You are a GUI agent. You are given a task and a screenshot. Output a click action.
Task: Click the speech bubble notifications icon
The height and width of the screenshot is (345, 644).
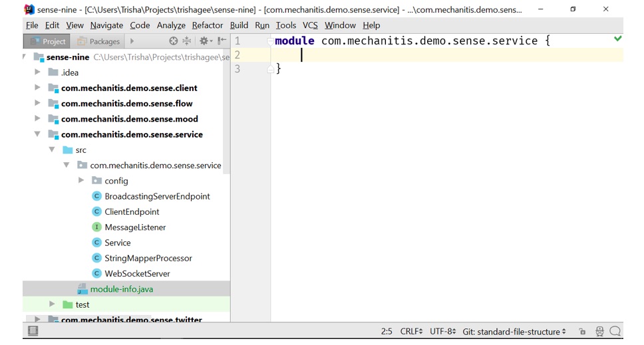point(615,331)
